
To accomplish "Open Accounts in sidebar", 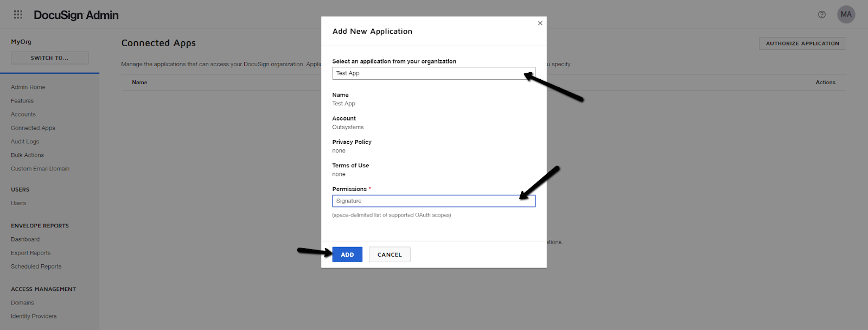I will coord(23,115).
